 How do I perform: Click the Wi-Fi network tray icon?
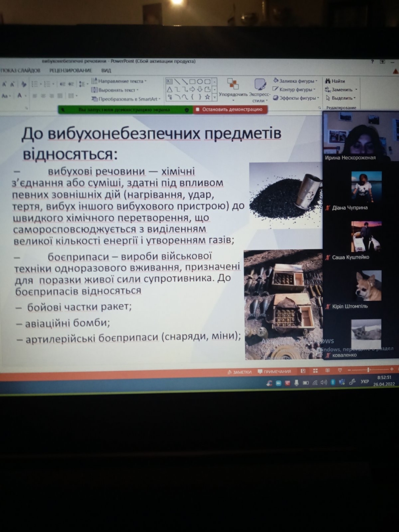[315, 383]
